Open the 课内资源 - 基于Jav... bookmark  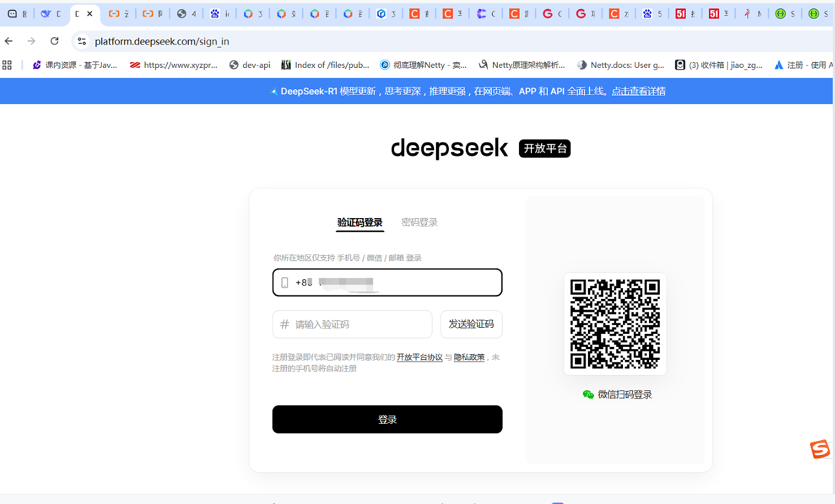click(75, 65)
